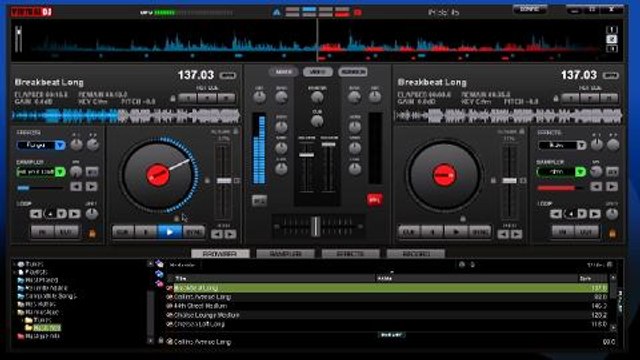The height and width of the screenshot is (360, 640).
Task: Open the CONFIG settings button
Action: point(530,9)
